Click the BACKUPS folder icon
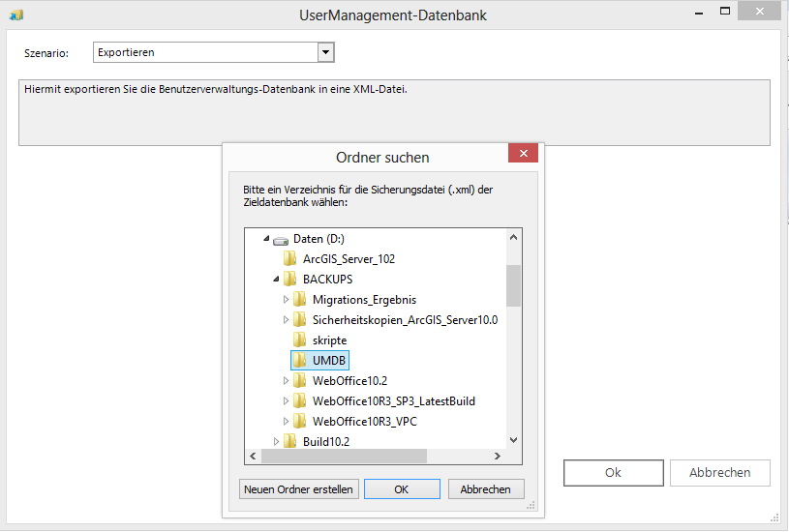Screen dimensions: 789x532 pos(289,280)
